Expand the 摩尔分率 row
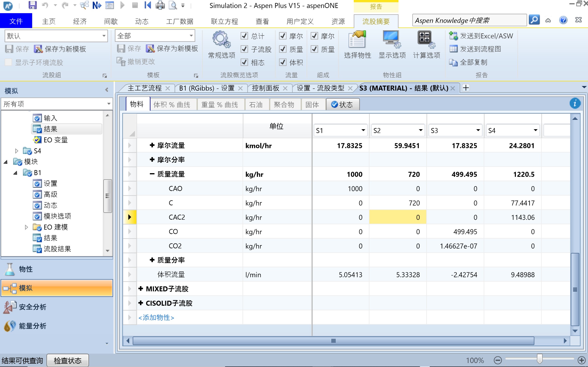 152,160
